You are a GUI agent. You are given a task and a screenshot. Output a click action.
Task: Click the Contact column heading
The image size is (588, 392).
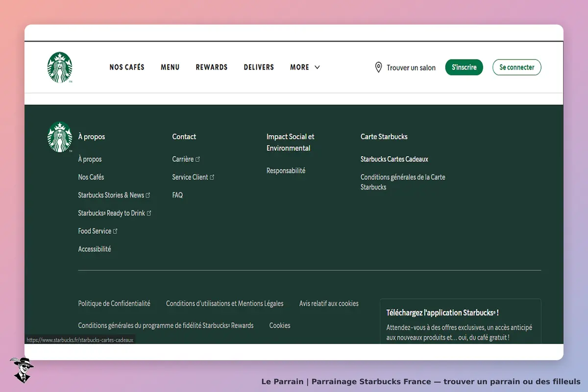coord(184,137)
